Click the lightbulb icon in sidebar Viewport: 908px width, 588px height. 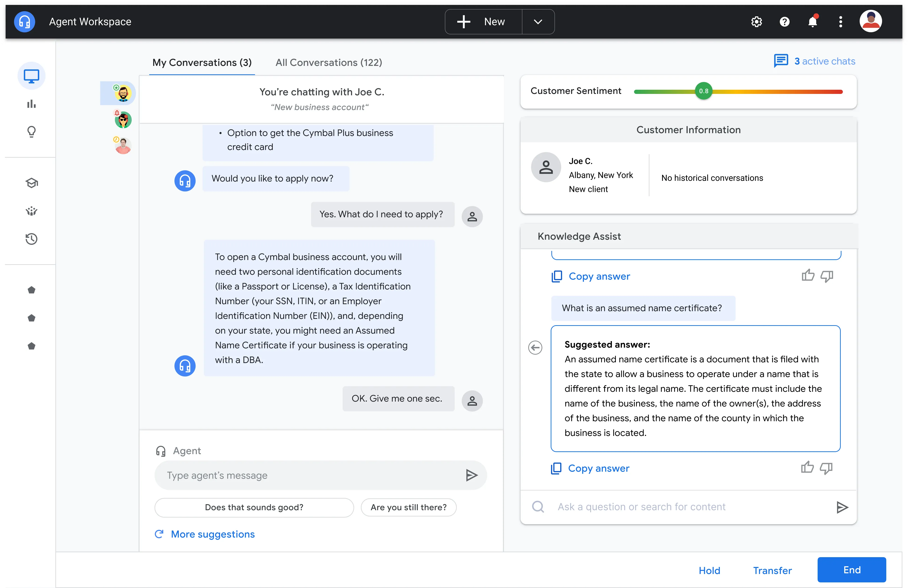(x=31, y=132)
